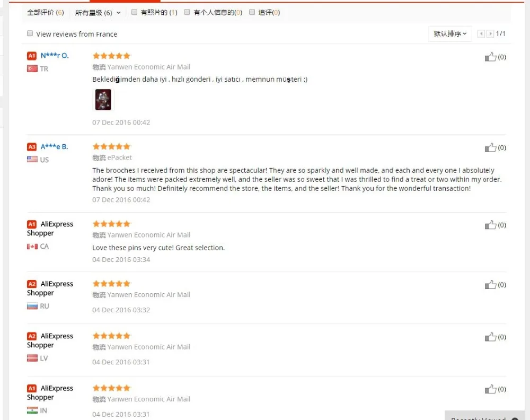The image size is (530, 420).
Task: Give thumbs-up to the RU shopper review
Action: 490,285
